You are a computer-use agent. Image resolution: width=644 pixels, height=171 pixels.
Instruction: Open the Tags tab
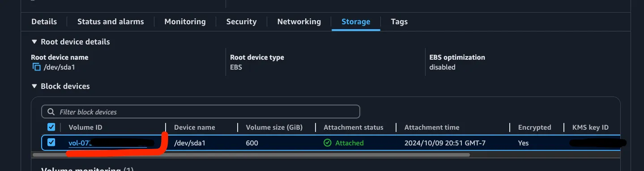tap(399, 22)
